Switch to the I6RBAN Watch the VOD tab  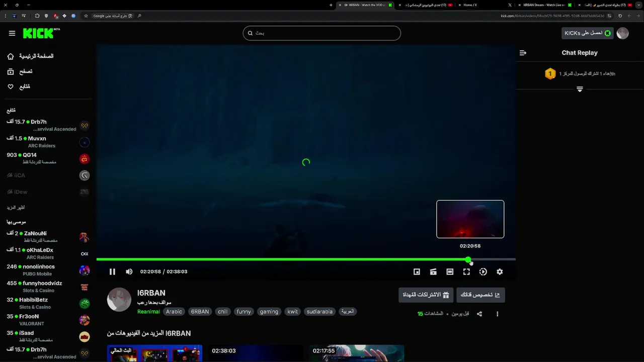pos(365,5)
